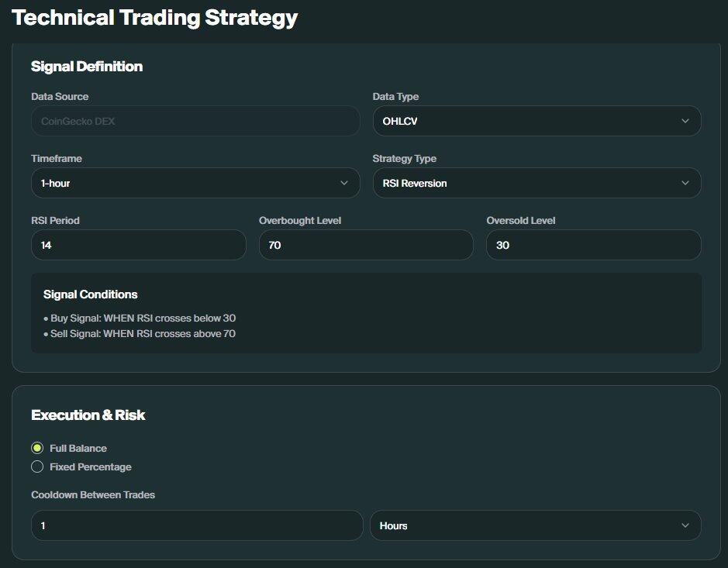Screen dimensions: 728x568
Task: Click the chevron arrow in the Timeframe field
Action: [344, 183]
